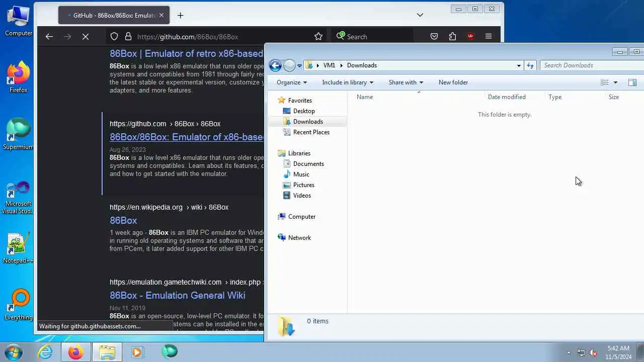Open the Explorer recent pages dropdown arrow
Image resolution: width=644 pixels, height=362 pixels.
coord(299,65)
